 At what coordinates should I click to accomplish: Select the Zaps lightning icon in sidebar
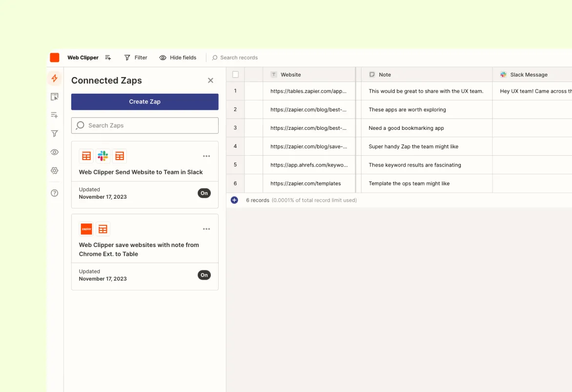pos(55,78)
